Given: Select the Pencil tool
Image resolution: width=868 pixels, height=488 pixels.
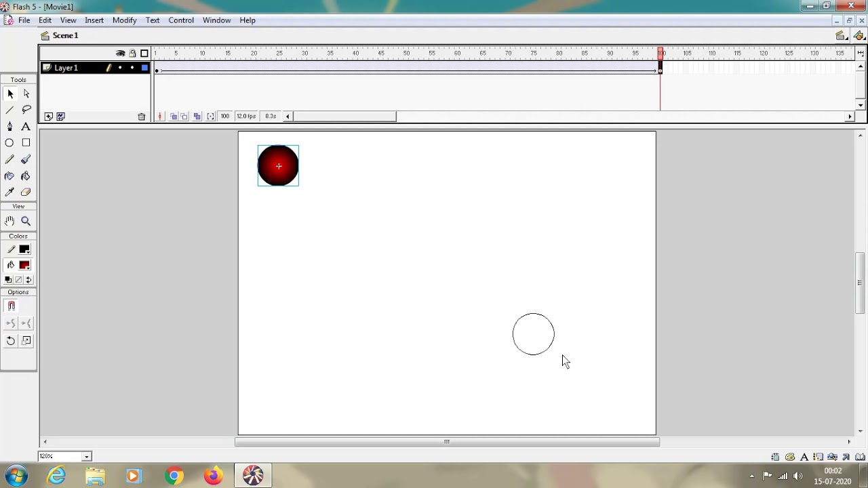Looking at the screenshot, I should point(10,159).
